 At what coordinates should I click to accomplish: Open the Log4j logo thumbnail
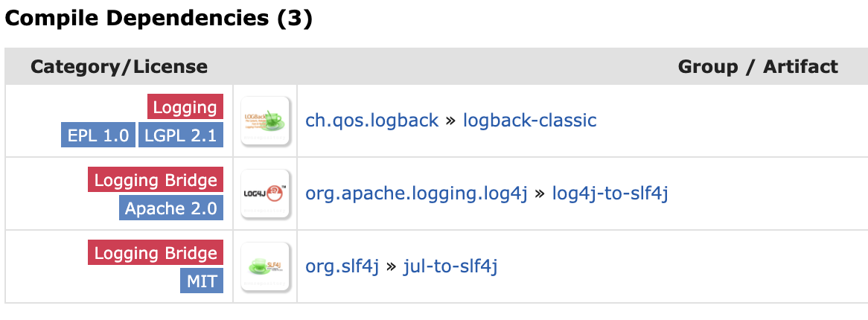[265, 193]
